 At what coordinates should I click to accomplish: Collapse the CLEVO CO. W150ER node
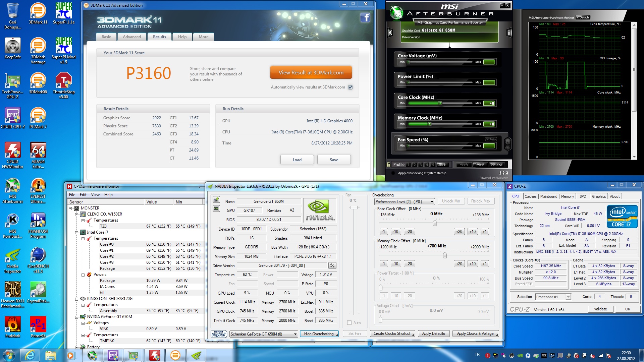(x=76, y=214)
